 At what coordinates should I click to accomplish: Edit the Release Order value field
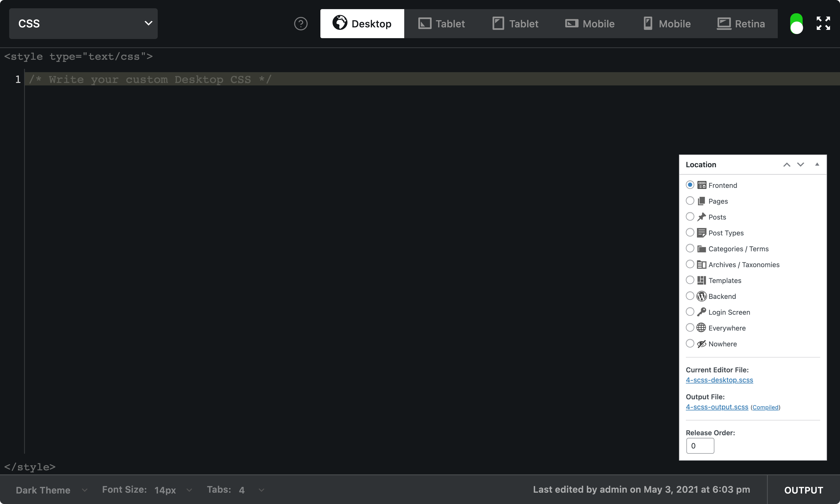click(700, 446)
